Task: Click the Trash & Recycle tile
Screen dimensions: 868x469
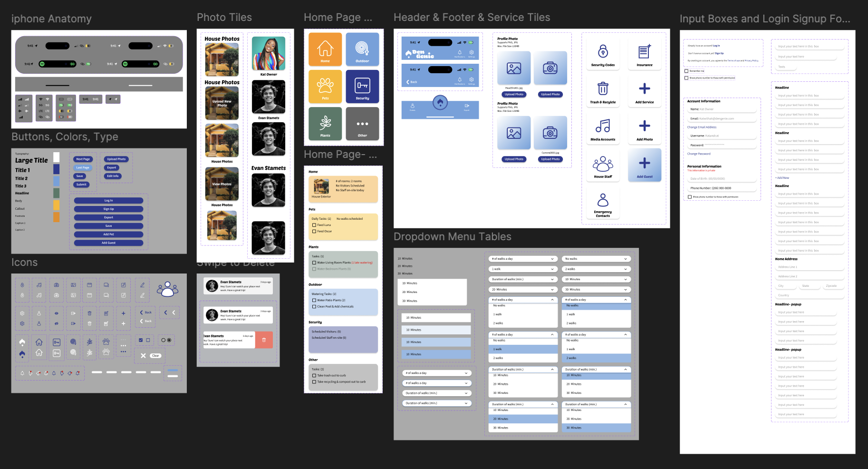Action: (x=603, y=91)
